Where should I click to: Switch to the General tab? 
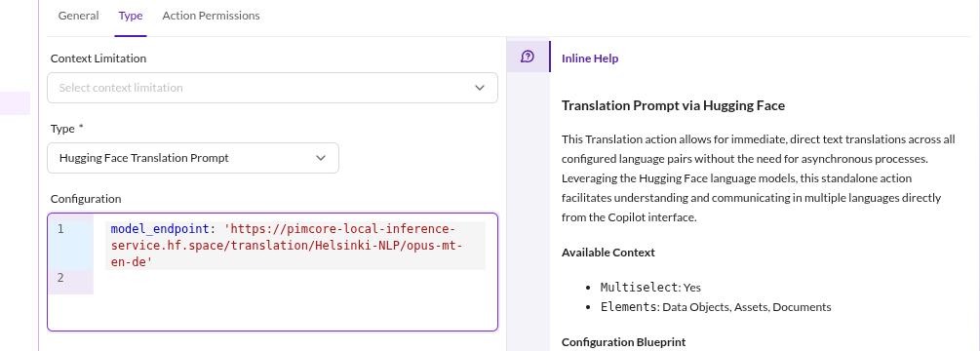point(78,16)
